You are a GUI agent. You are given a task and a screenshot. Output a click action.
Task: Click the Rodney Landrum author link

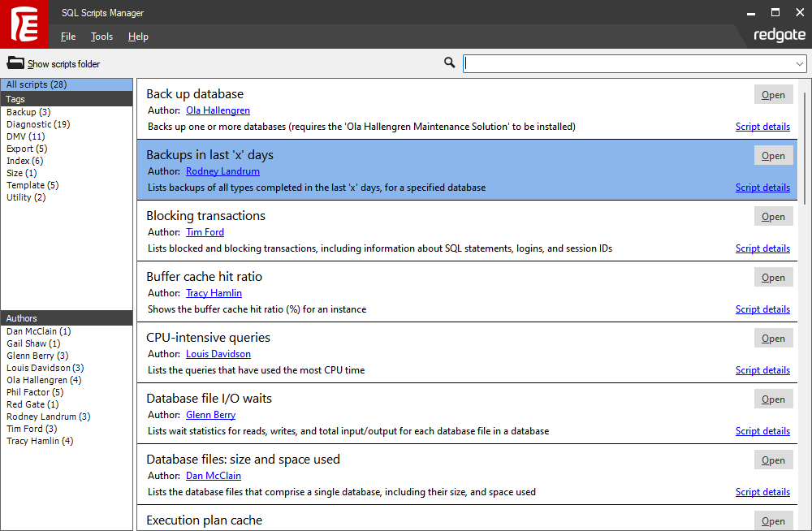pos(222,171)
